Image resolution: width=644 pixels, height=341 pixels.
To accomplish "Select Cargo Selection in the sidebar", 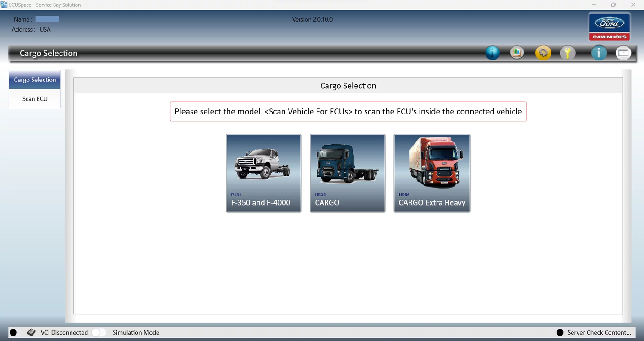I will click(x=34, y=79).
